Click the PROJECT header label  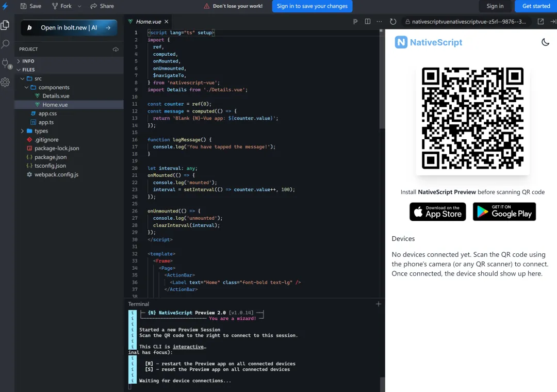(28, 49)
